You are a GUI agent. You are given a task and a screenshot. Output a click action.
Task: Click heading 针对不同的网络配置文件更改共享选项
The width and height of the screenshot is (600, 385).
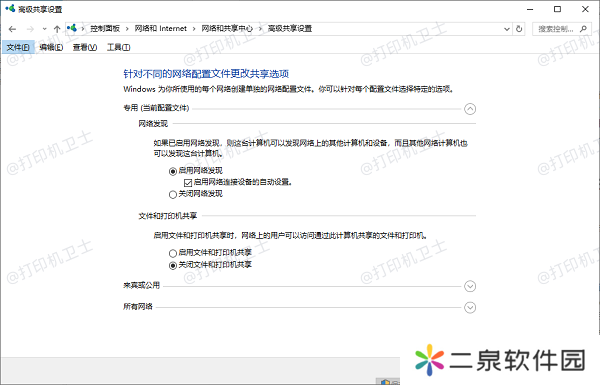pyautogui.click(x=206, y=73)
